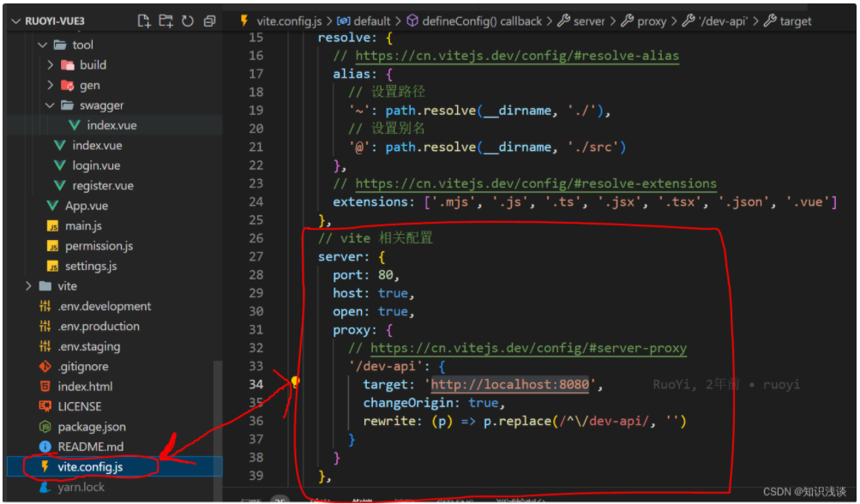This screenshot has height=504, width=860.
Task: Expand the build folder
Action: tap(50, 64)
